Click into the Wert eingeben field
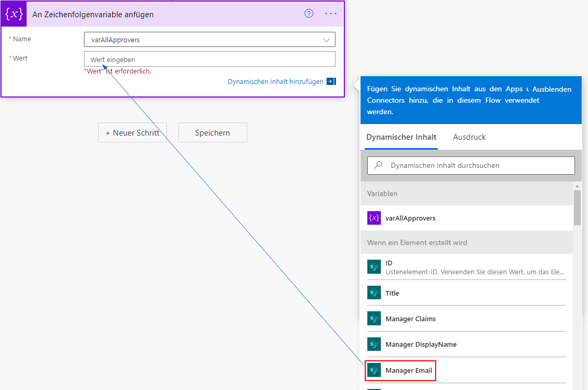588x390 pixels. click(210, 59)
